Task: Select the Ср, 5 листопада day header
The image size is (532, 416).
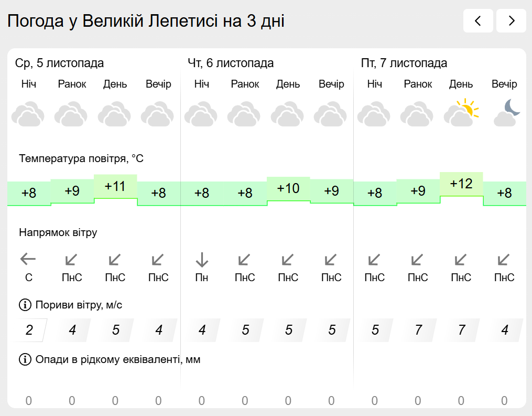Action: [59, 63]
